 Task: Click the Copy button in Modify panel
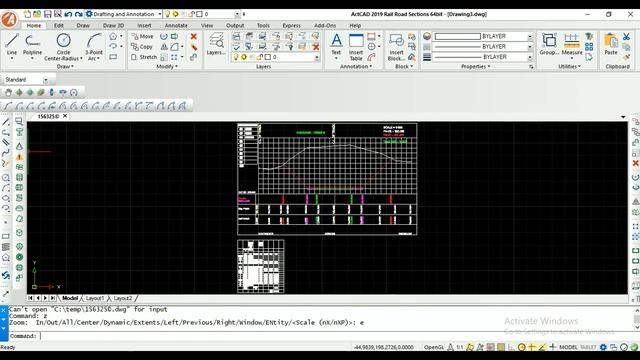tap(142, 47)
